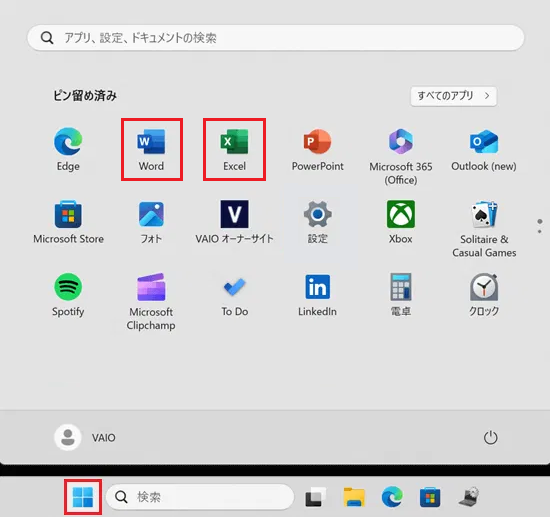Open the 設定 (Settings) app

(x=317, y=222)
